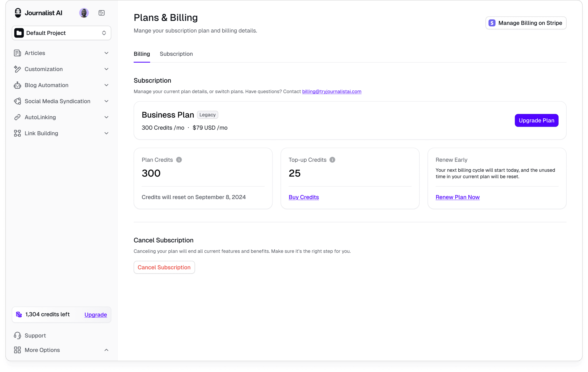
Task: Click the Journalist AI logo icon
Action: [x=18, y=13]
